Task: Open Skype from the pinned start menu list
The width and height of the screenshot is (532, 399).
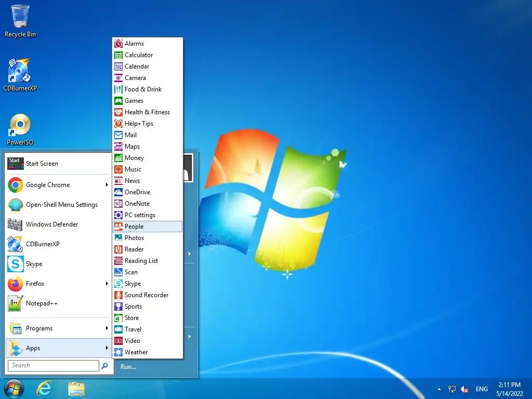Action: tap(58, 263)
